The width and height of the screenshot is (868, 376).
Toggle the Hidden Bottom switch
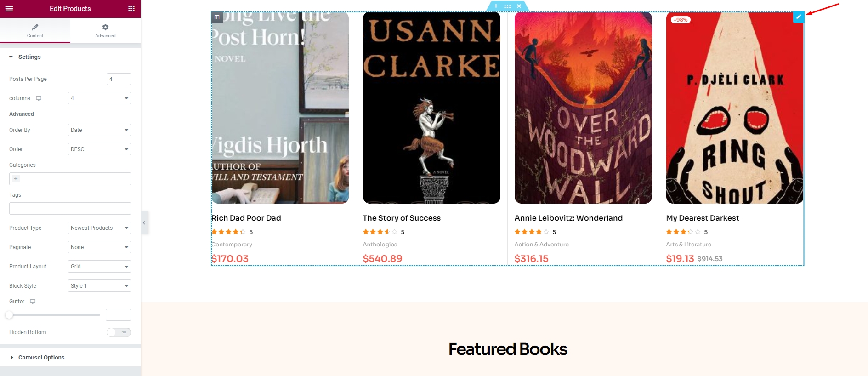coord(119,332)
